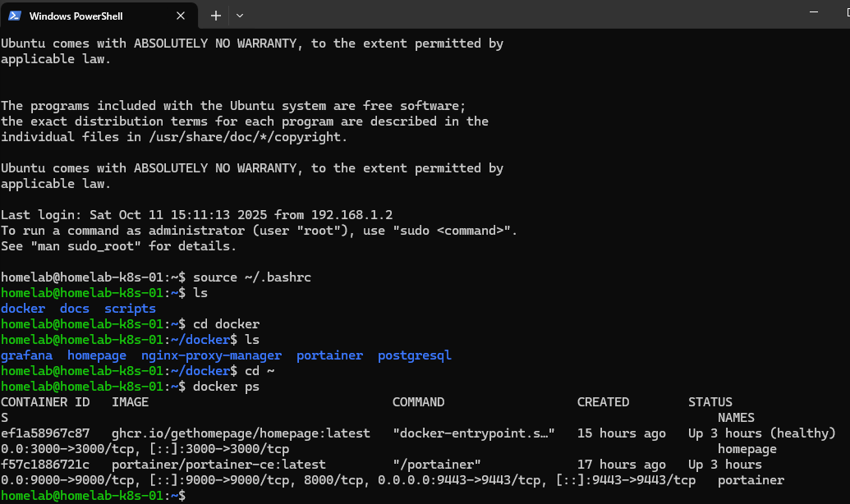Click the PowerShell icon in the tab

15,16
